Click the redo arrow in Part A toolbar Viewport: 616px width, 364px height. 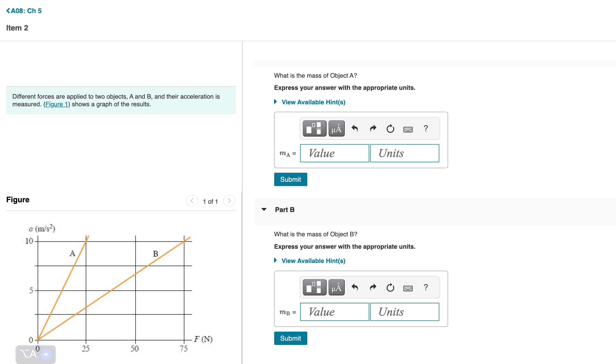373,129
